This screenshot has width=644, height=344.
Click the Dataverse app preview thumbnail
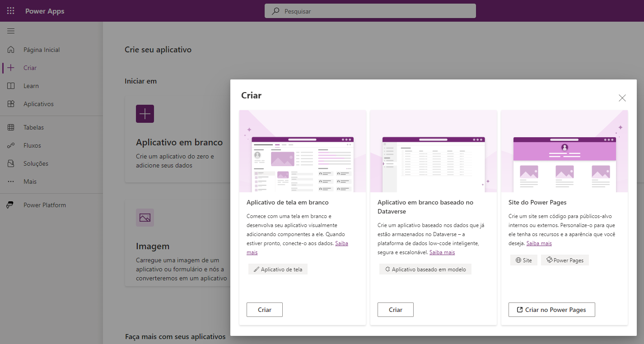click(434, 151)
